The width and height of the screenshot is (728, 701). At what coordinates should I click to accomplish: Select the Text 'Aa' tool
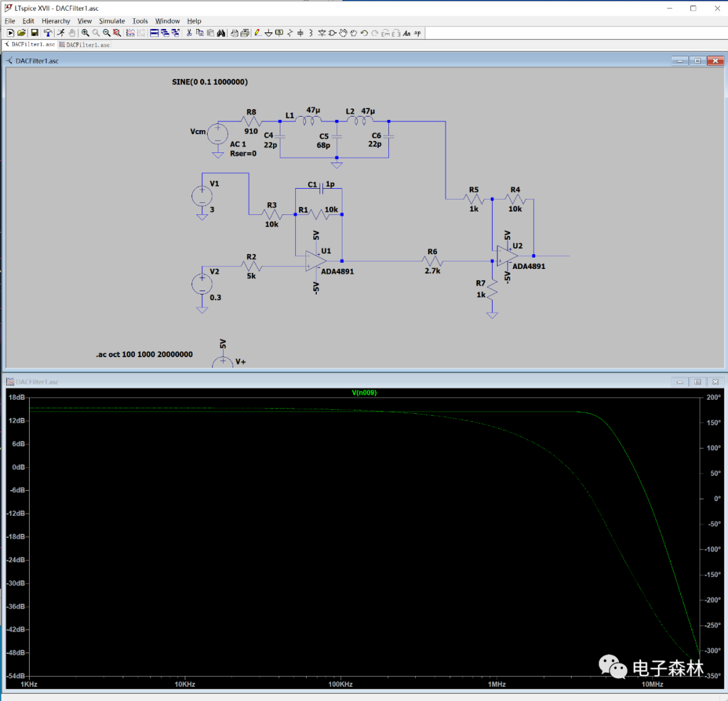pyautogui.click(x=406, y=32)
